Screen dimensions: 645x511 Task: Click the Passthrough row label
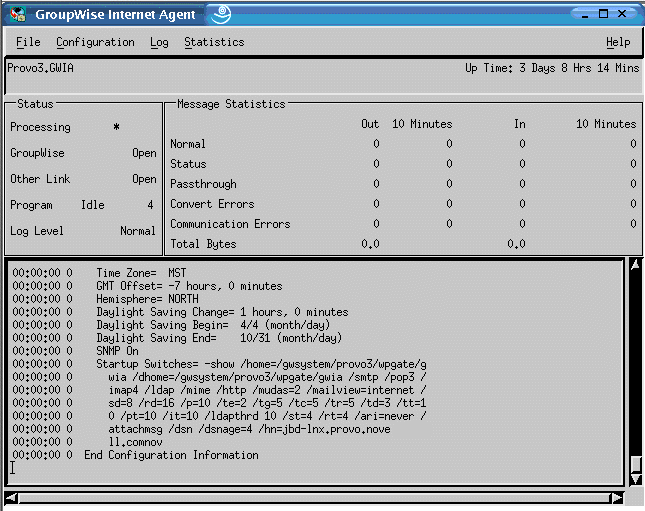pos(203,184)
